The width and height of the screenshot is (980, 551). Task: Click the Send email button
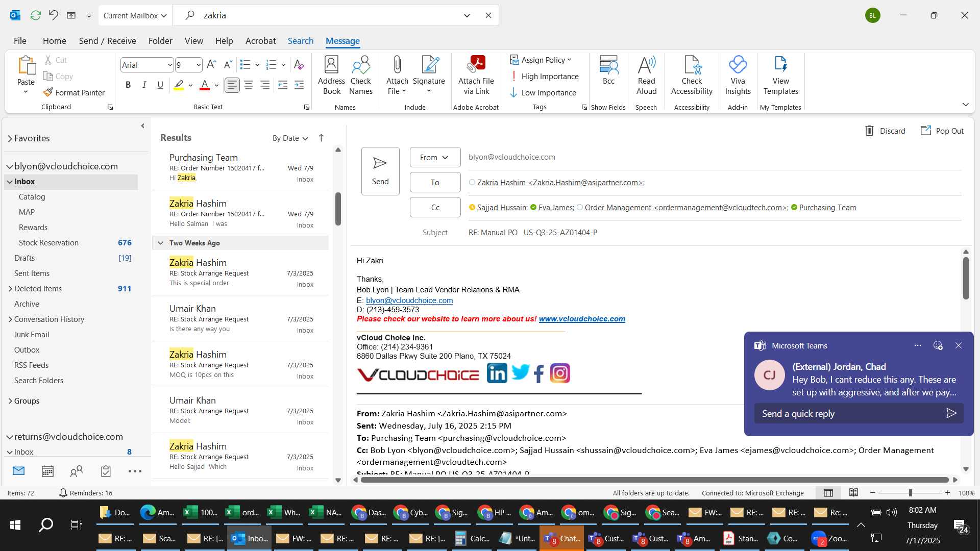tap(380, 171)
